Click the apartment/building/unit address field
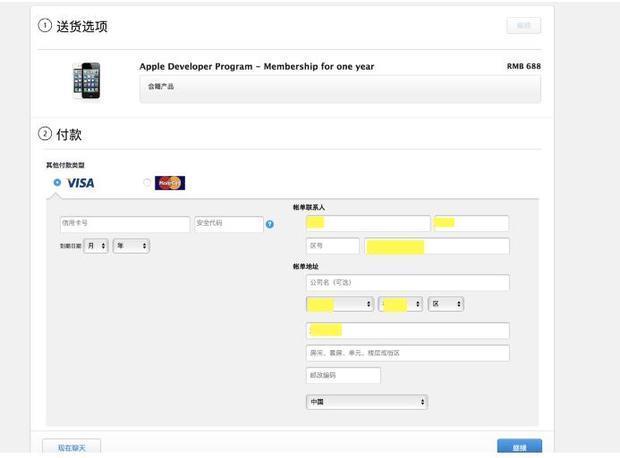The width and height of the screenshot is (620, 458). (407, 353)
